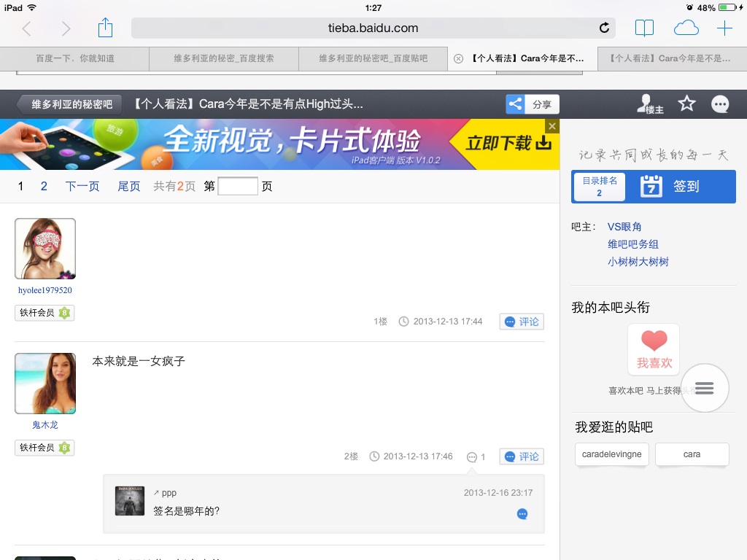Open hyolee1979520 user profile link
This screenshot has width=747, height=560.
(x=45, y=290)
